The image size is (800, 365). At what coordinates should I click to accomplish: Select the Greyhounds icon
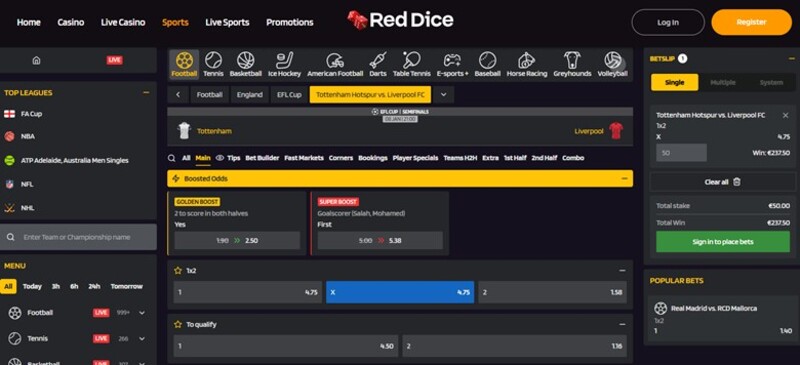[x=572, y=61]
